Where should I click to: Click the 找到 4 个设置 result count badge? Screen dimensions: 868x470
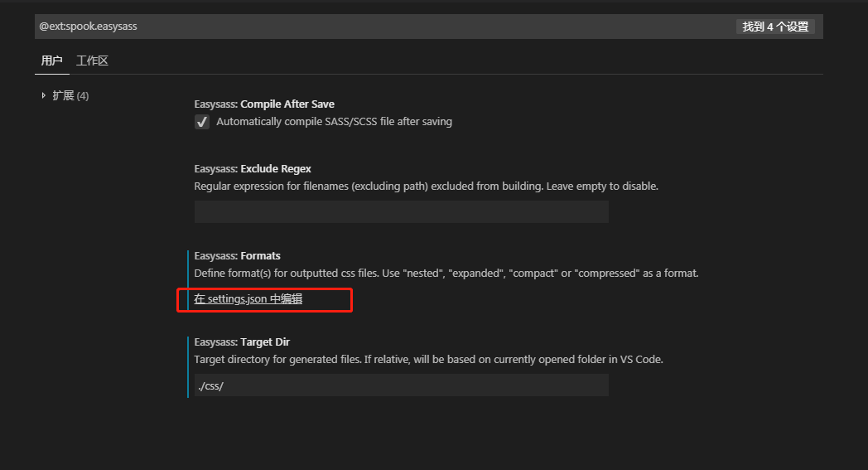pyautogui.click(x=775, y=27)
